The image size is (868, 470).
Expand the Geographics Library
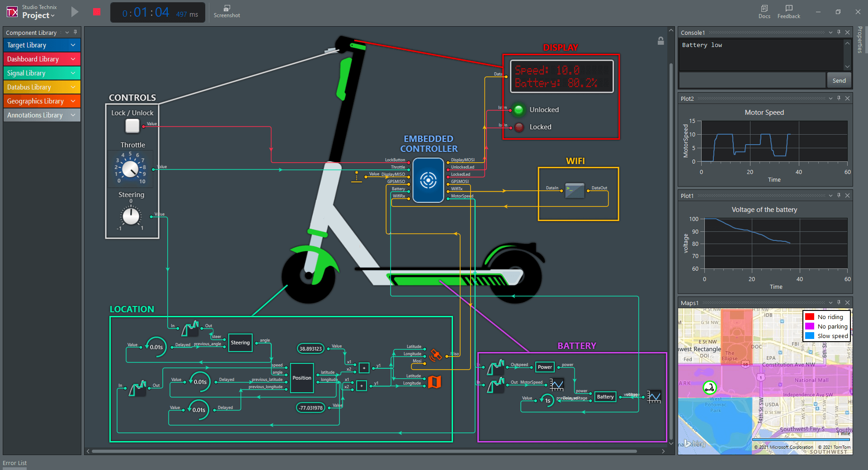pos(42,101)
